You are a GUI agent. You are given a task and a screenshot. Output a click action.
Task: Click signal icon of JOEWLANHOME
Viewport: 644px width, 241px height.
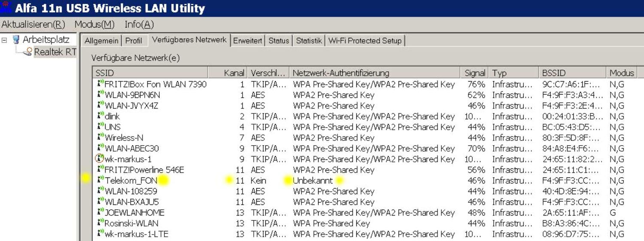tap(100, 213)
